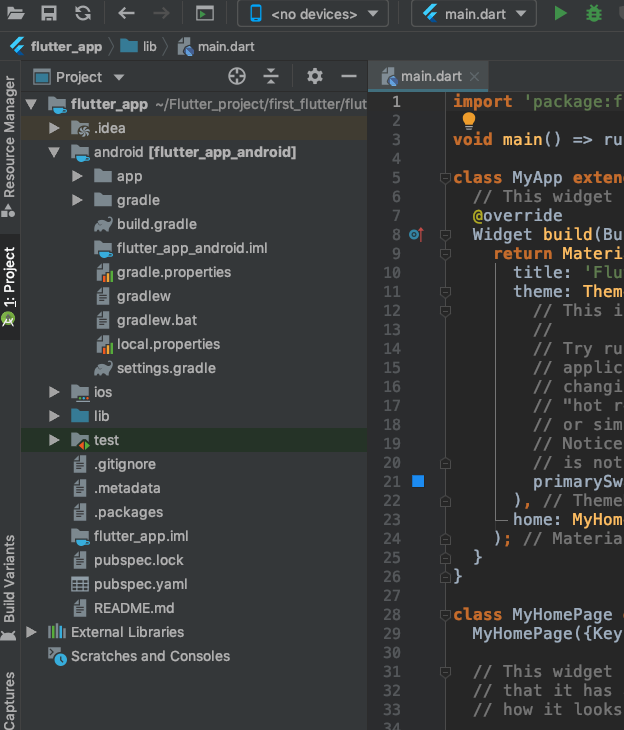
Task: Collapse the flutter_app root node
Action: [x=32, y=104]
